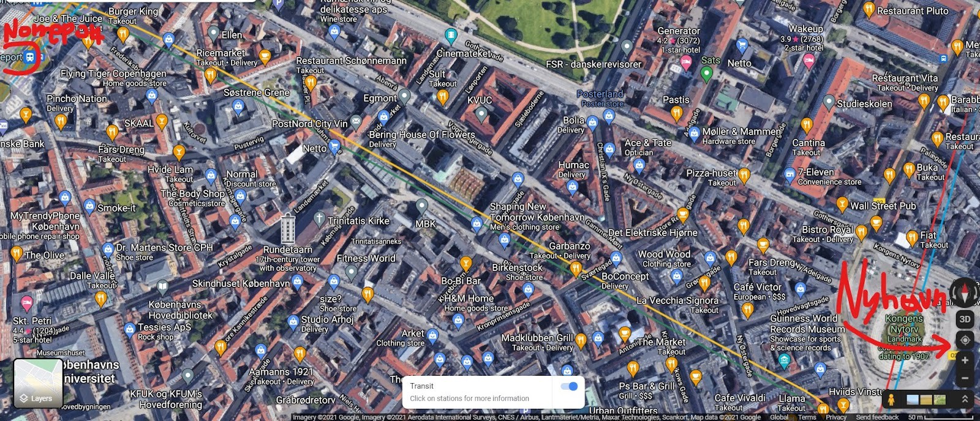Click the Bistro Royal restaurant pin
This screenshot has width=980, height=421.
[x=861, y=232]
